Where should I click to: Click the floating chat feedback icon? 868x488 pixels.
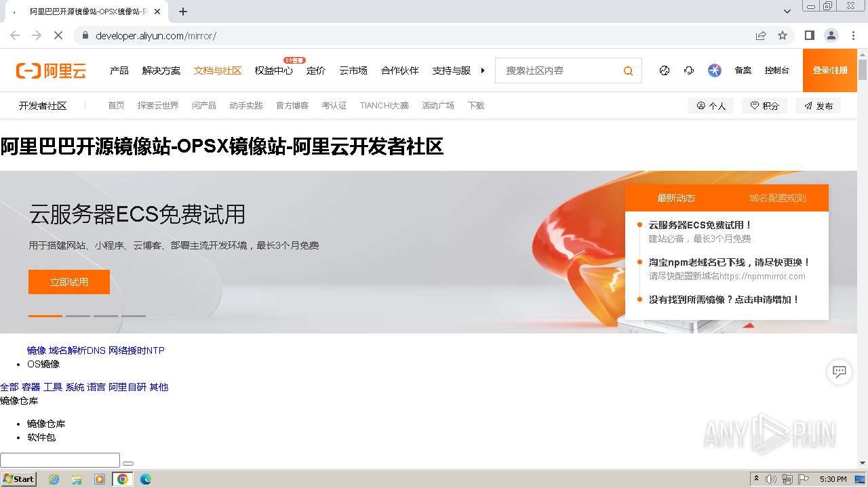pyautogui.click(x=840, y=371)
